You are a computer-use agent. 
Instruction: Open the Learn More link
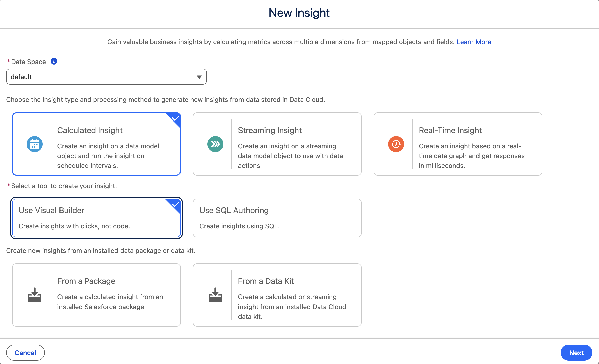[474, 42]
